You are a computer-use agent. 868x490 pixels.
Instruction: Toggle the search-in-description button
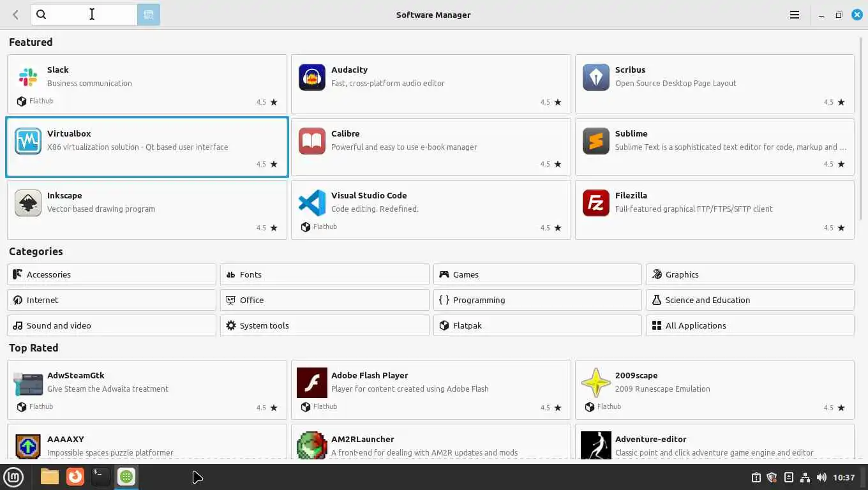(x=149, y=15)
